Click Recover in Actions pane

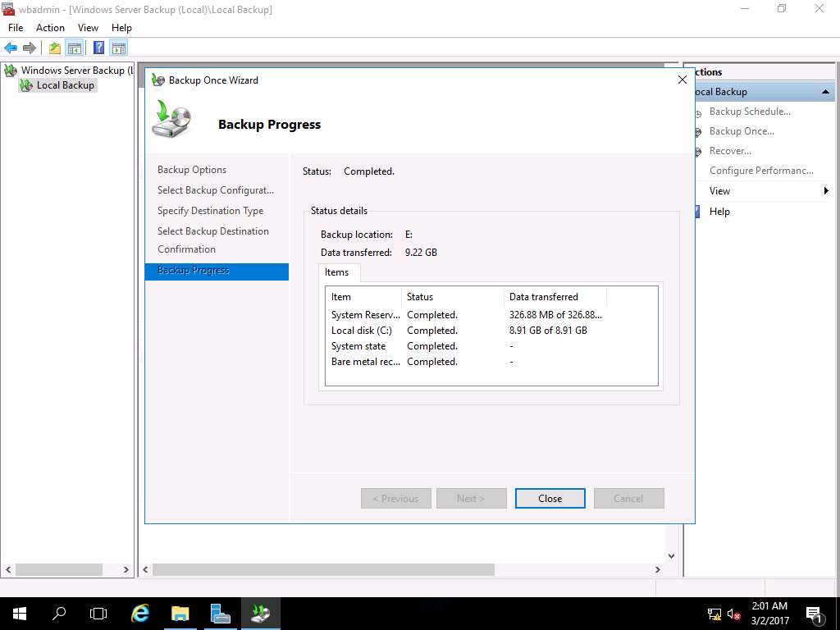(x=730, y=151)
